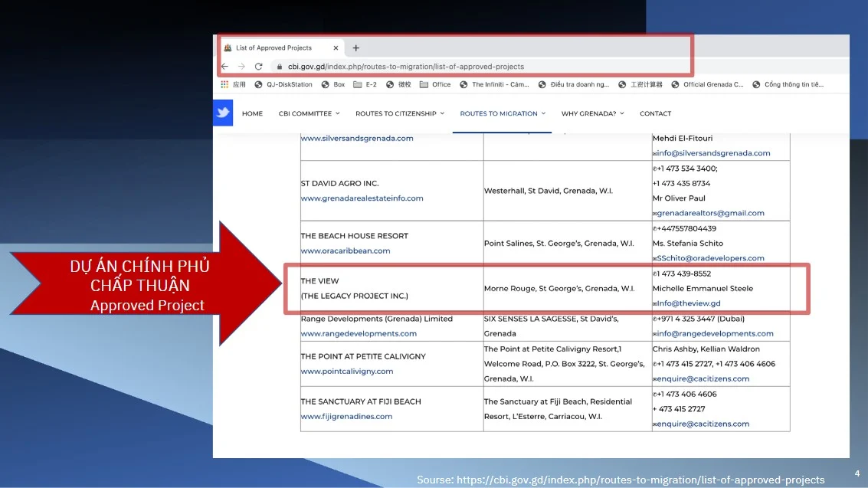Close the List of Approved Projects tab
Image resolution: width=868 pixels, height=488 pixels.
coord(336,47)
